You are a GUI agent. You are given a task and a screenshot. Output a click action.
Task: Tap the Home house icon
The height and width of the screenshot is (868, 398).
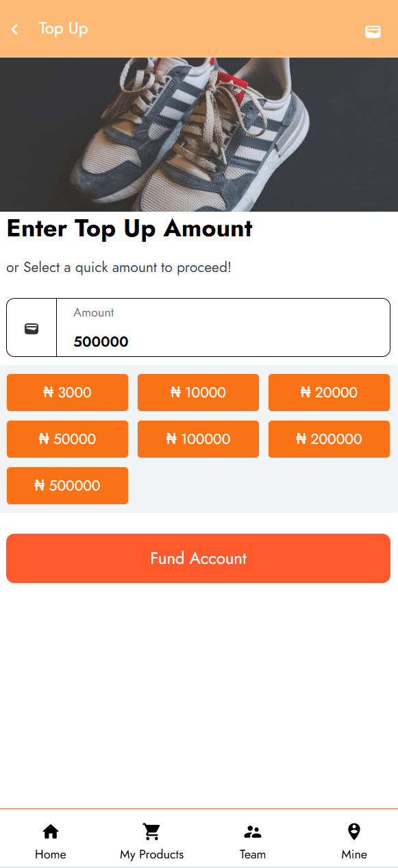(x=51, y=832)
